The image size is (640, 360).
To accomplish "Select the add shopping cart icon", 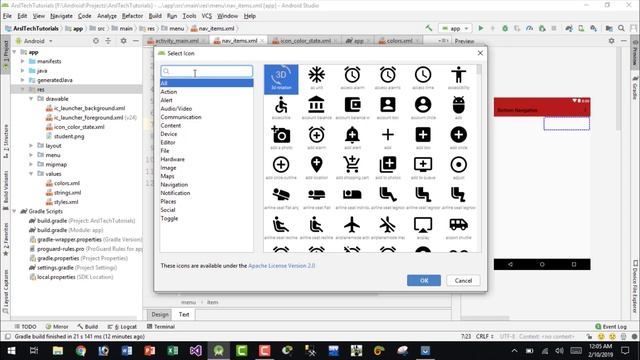I will point(352,165).
